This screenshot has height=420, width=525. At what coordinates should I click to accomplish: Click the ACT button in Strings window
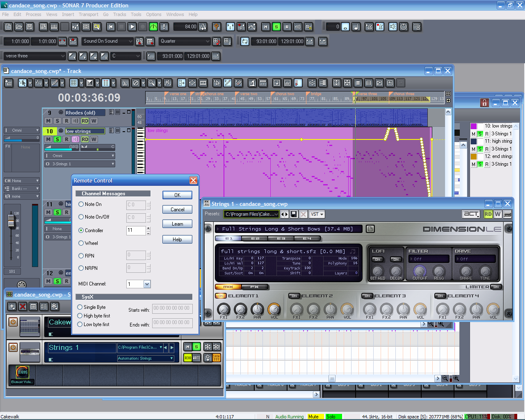pos(471,214)
